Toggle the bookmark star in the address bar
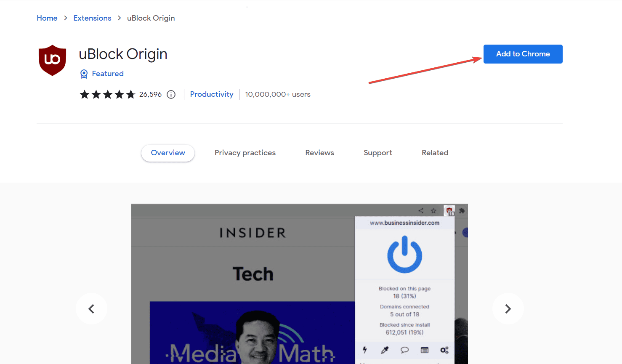 433,210
